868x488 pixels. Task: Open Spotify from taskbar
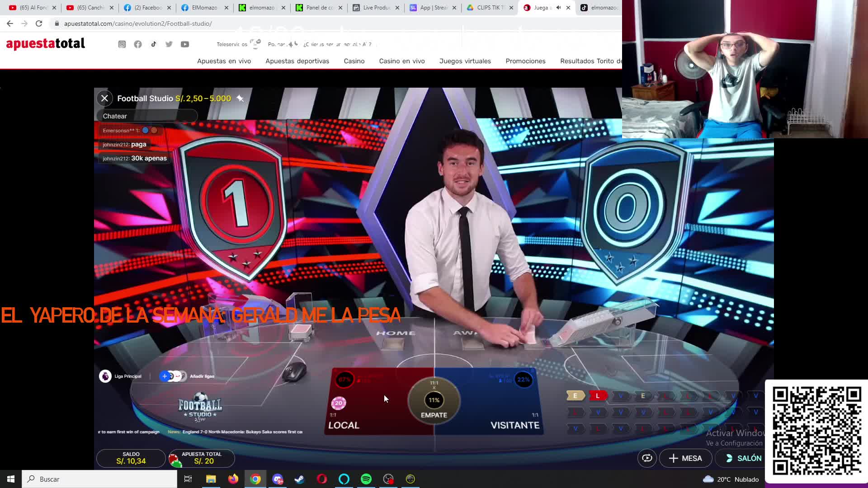[366, 479]
